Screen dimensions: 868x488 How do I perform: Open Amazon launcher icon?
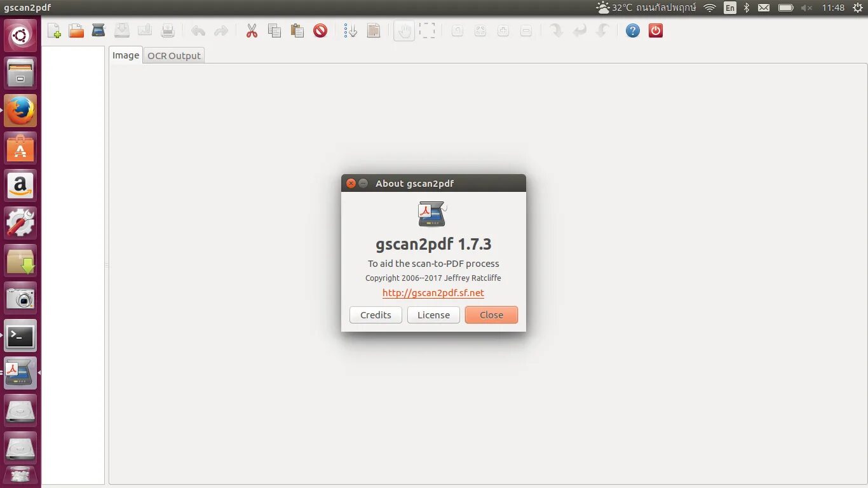click(20, 186)
